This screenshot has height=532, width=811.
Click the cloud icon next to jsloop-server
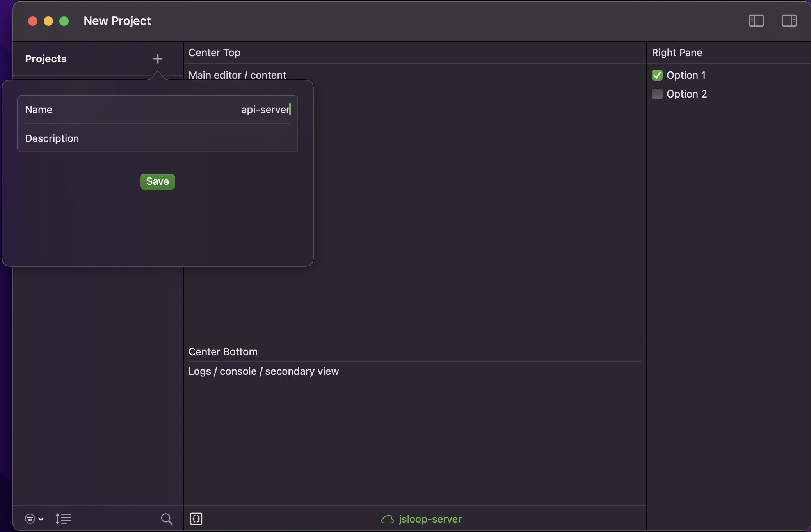[388, 519]
